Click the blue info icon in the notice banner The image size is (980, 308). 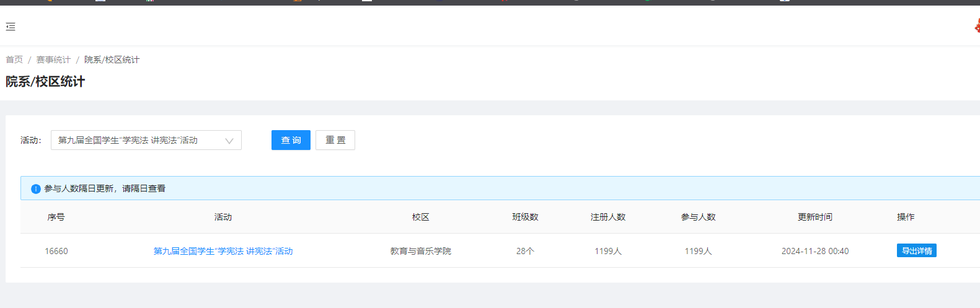(36, 189)
